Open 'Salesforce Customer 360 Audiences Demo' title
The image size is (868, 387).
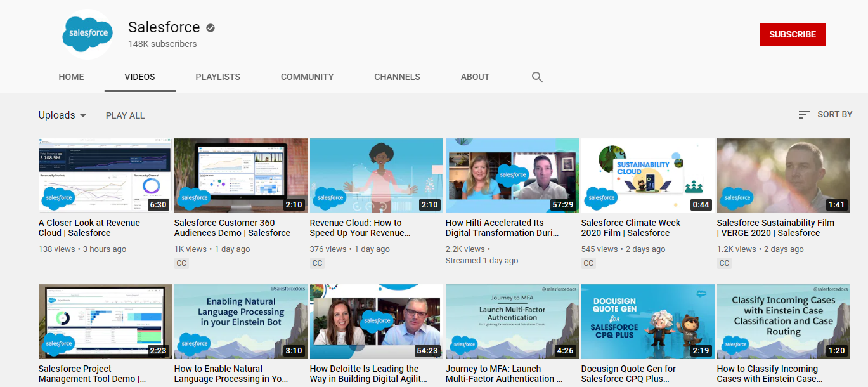point(232,228)
